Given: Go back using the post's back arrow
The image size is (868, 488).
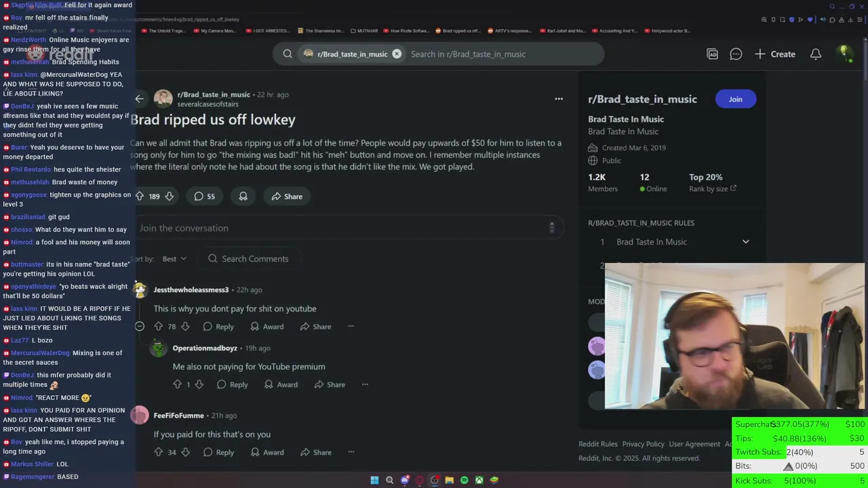Looking at the screenshot, I should click(139, 99).
